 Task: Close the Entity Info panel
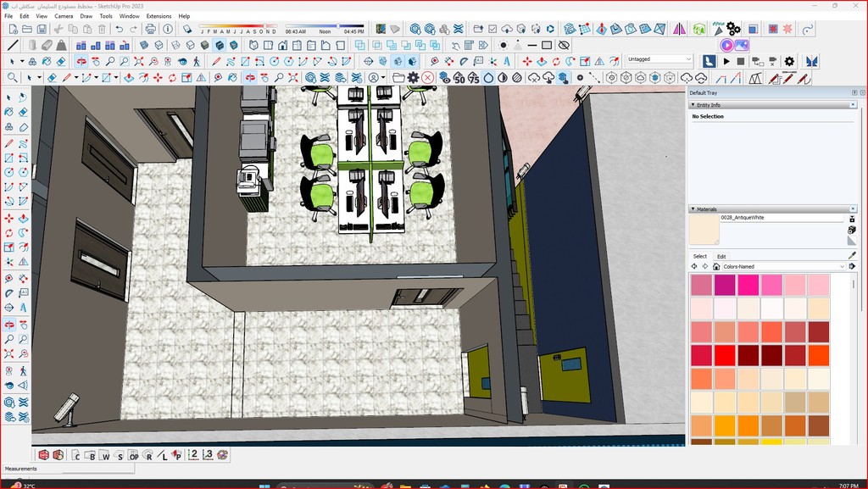(853, 104)
